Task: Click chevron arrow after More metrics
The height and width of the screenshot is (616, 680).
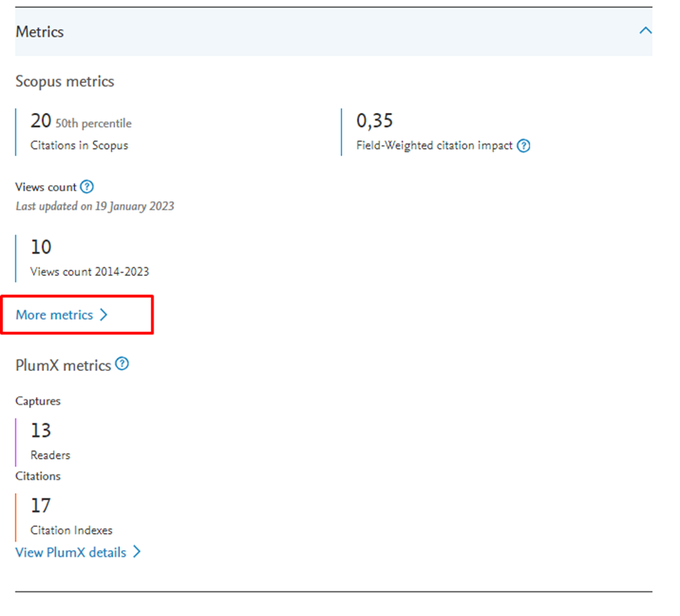Action: 103,315
